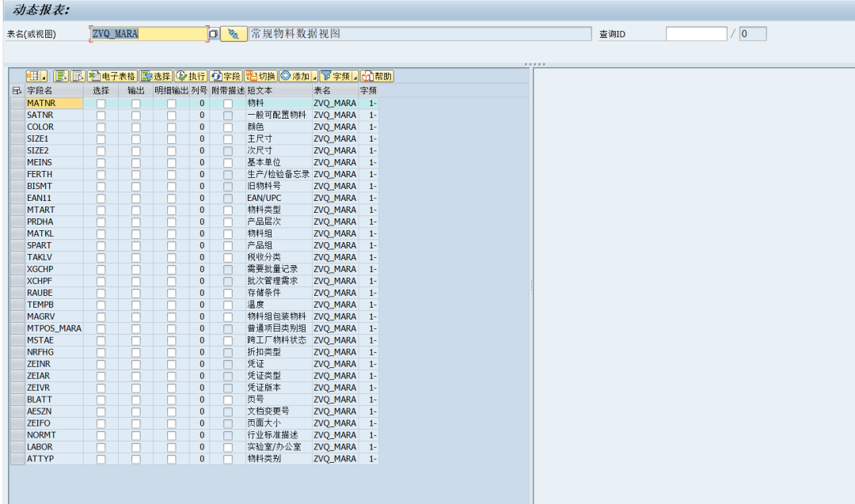Check 明细输出 for the BLATT row
855x504 pixels.
pos(171,400)
